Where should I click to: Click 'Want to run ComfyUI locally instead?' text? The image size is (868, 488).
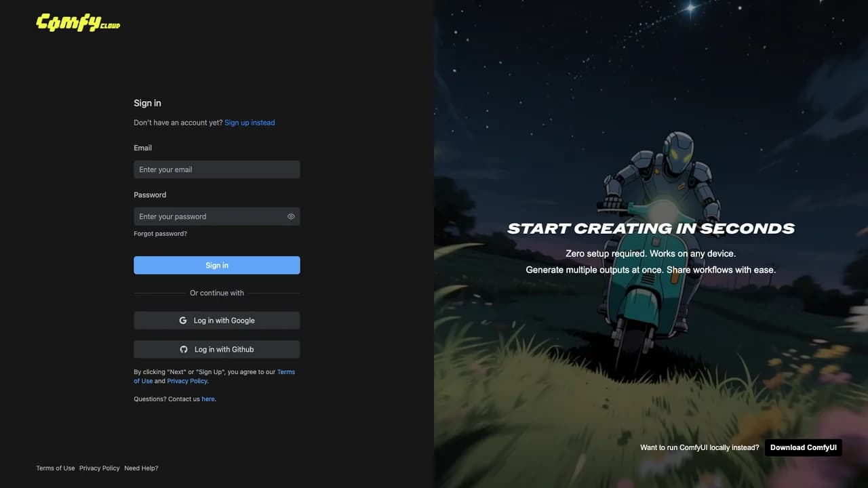click(x=700, y=448)
